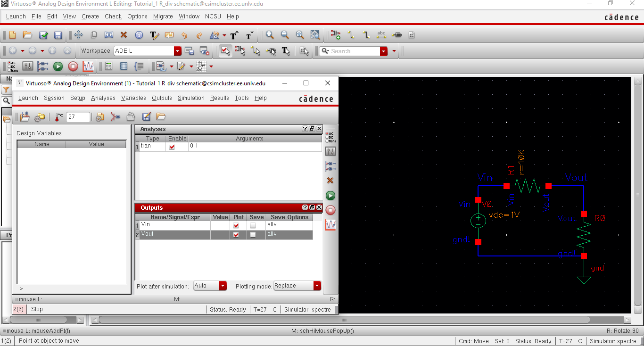Screen dimensions: 644x346
Task: Click the red X Delete icon in top toolbar
Action: tap(124, 35)
